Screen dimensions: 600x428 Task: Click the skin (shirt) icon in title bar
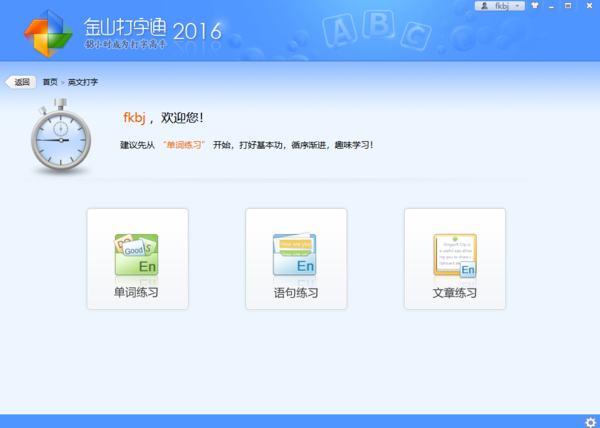point(535,6)
